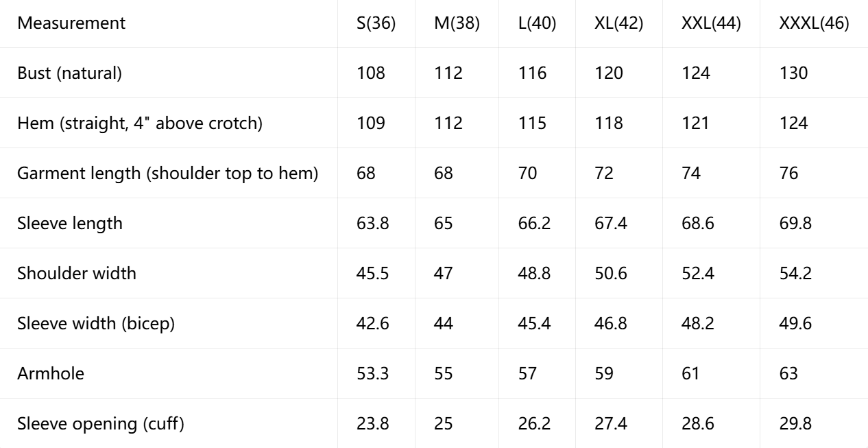Click sleeve length value 68.6

697,224
